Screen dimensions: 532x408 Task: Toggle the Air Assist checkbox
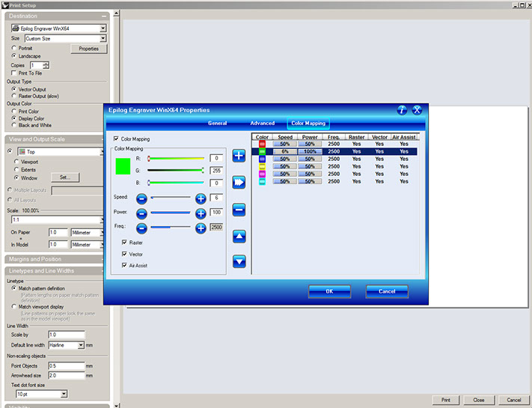tap(124, 265)
